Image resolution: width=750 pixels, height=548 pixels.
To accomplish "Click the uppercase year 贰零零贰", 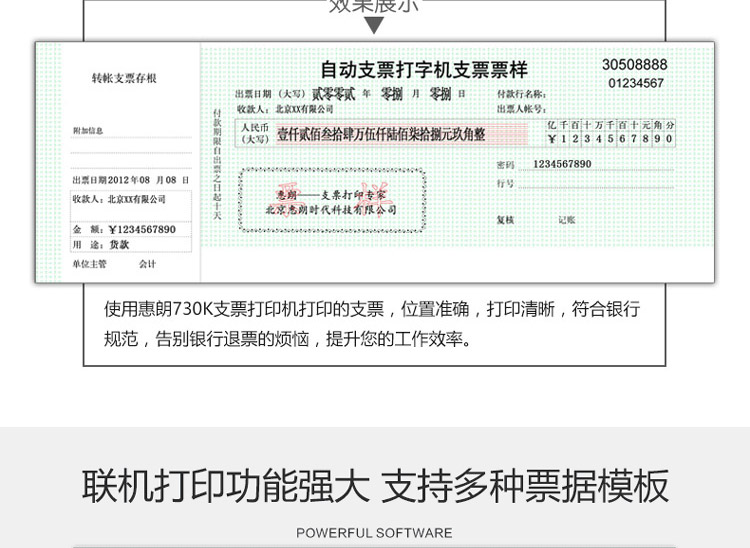I will point(334,94).
